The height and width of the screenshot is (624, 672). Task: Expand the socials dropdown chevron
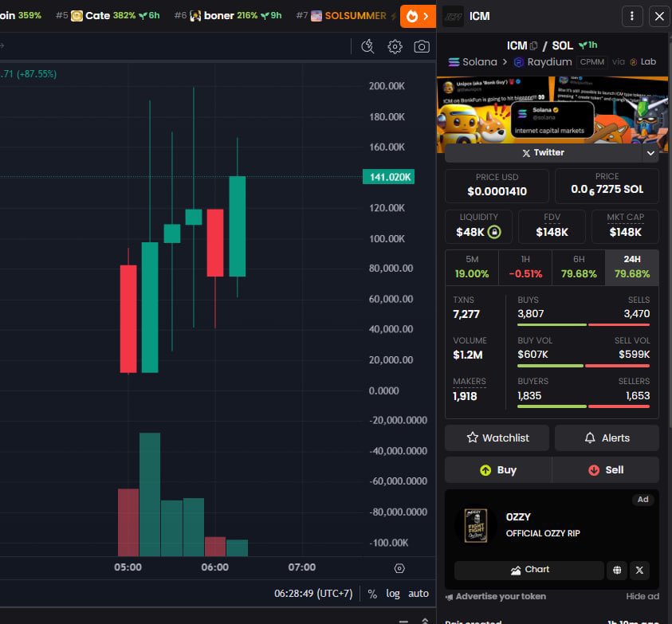[x=650, y=153]
